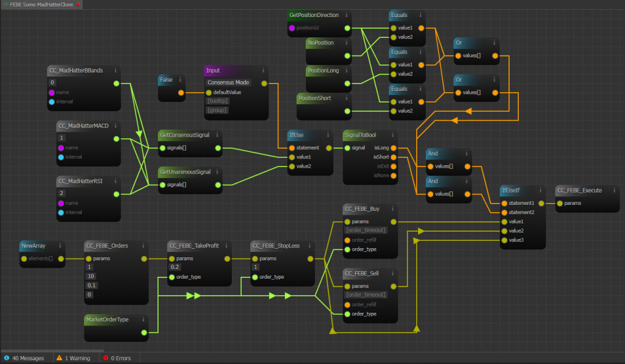
Task: Edit the 0.1 value on CC_FEBE_Orders
Action: point(92,285)
